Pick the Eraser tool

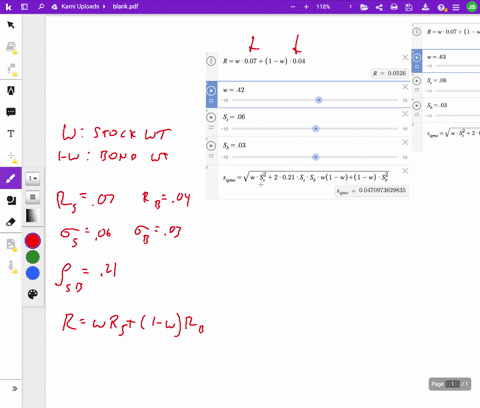point(11,222)
